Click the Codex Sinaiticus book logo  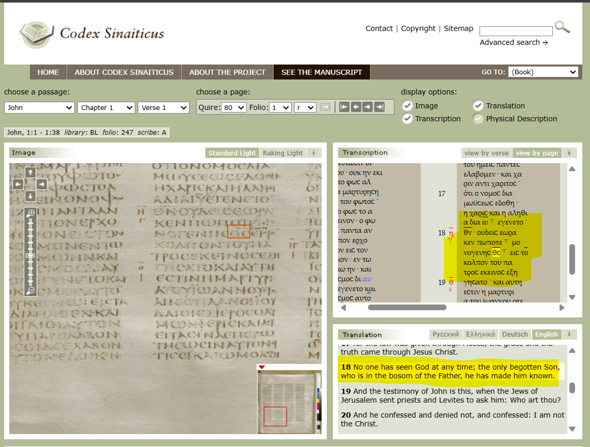coord(36,35)
